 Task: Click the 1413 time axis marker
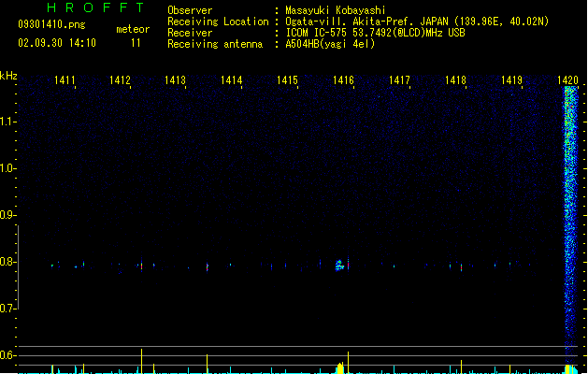tap(175, 80)
